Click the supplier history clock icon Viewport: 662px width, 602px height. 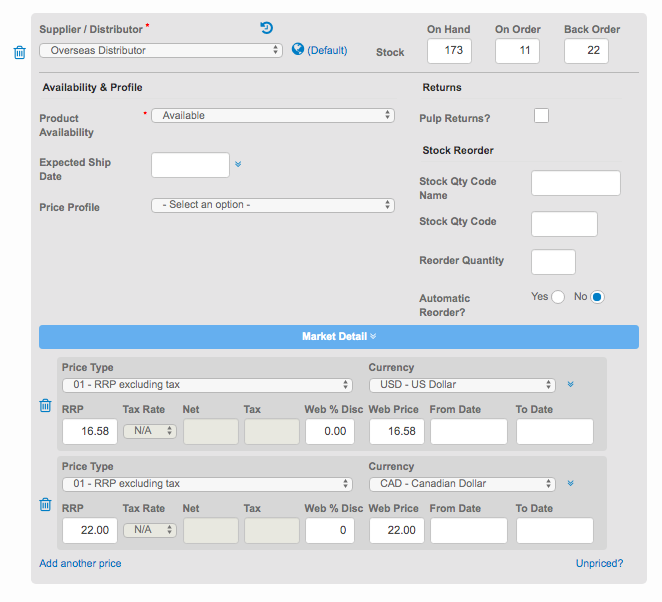tap(266, 28)
